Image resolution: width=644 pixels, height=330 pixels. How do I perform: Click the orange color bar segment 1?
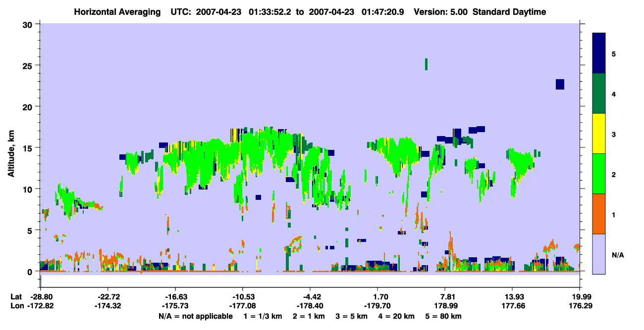coord(599,214)
